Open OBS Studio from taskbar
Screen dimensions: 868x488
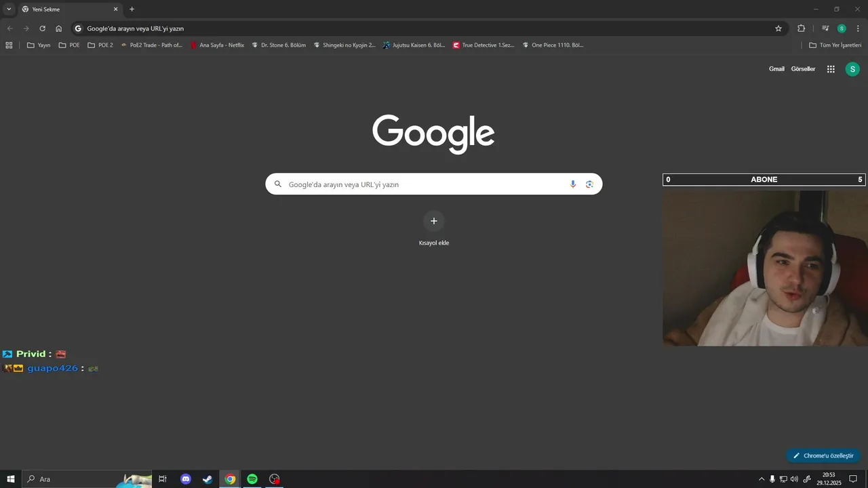click(274, 479)
